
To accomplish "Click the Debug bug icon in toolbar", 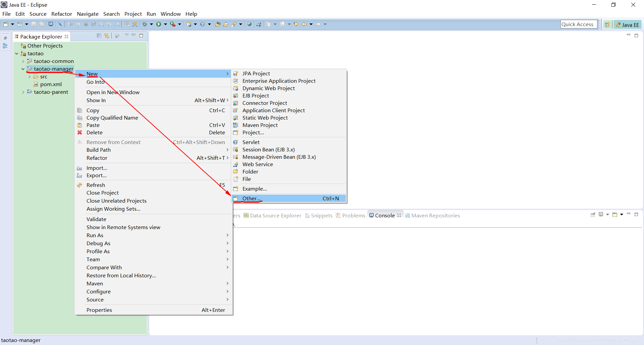I will tap(145, 24).
